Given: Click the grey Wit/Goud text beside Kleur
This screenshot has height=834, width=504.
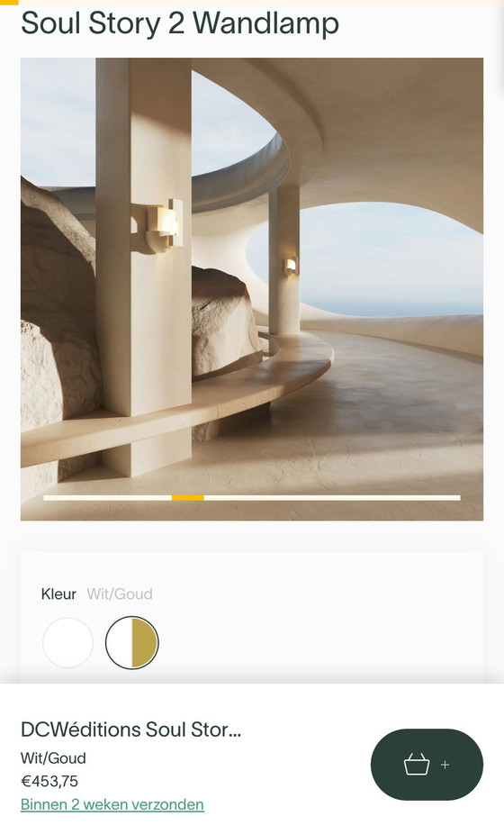Looking at the screenshot, I should point(120,594).
